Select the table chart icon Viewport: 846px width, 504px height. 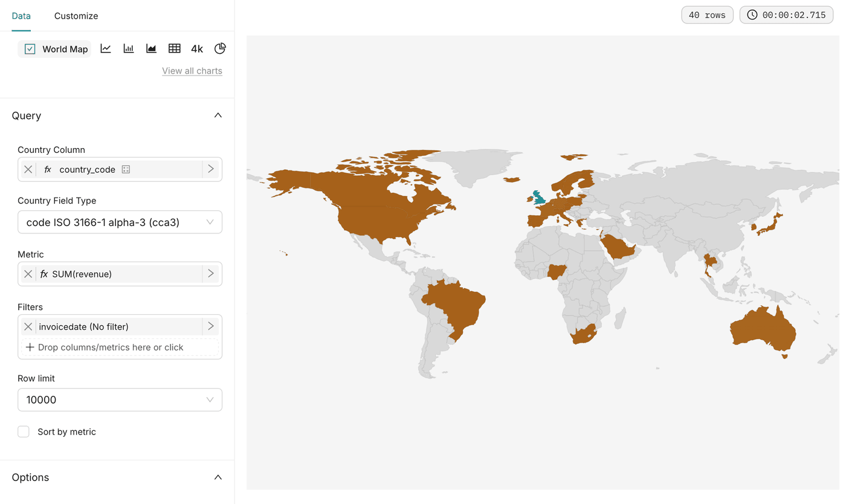tap(174, 48)
